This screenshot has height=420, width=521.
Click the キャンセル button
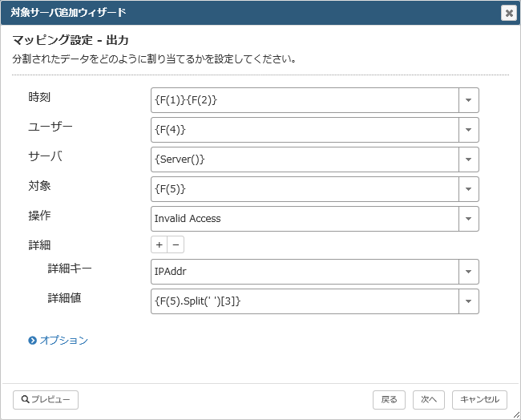coord(479,400)
